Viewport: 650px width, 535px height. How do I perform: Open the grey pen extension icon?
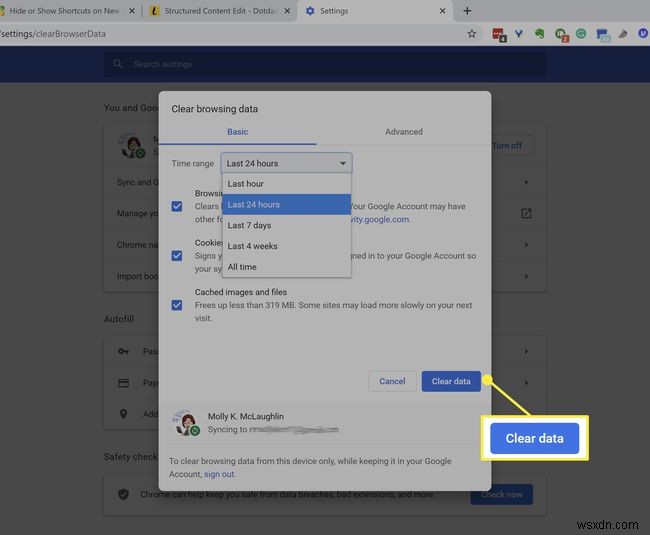point(623,34)
